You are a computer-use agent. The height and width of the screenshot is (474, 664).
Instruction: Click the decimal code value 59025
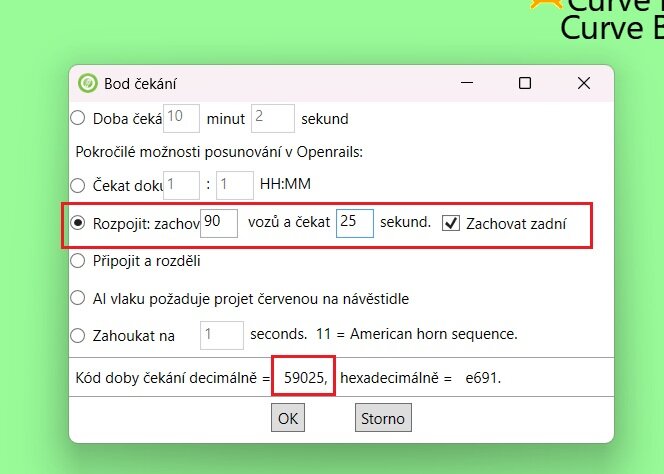306,377
